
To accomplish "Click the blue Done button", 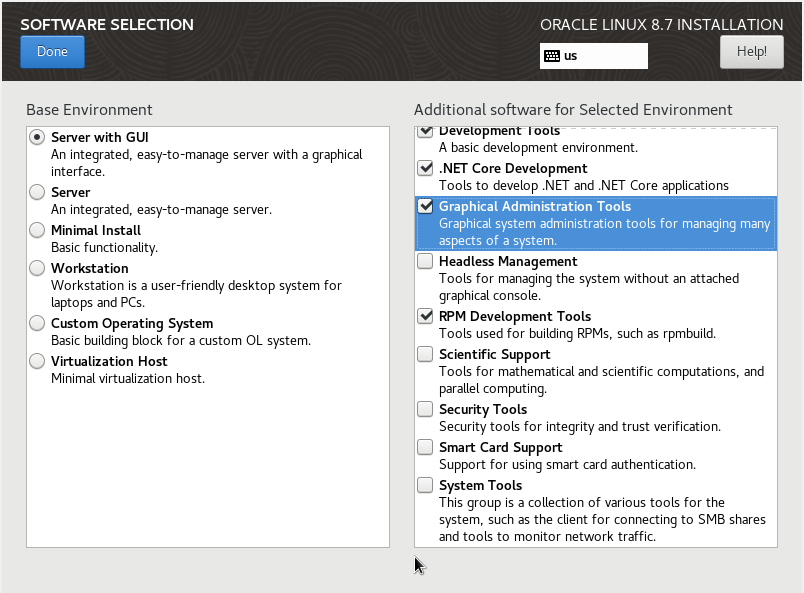I will click(52, 52).
